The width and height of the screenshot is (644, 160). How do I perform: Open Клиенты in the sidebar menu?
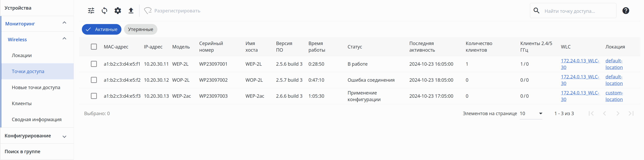(x=22, y=104)
